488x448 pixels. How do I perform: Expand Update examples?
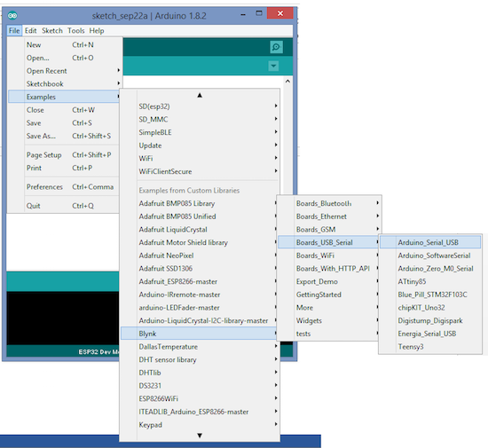[x=200, y=145]
